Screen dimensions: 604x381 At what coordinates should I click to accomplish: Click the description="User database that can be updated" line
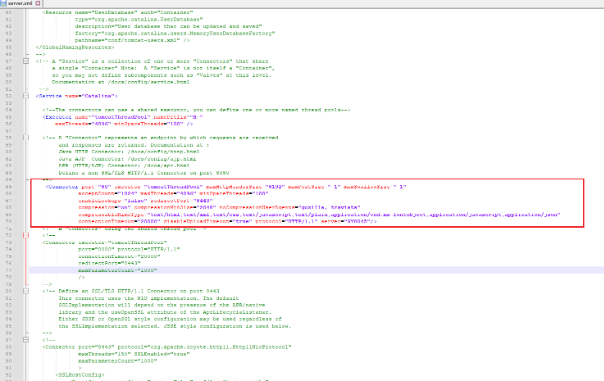click(x=168, y=26)
